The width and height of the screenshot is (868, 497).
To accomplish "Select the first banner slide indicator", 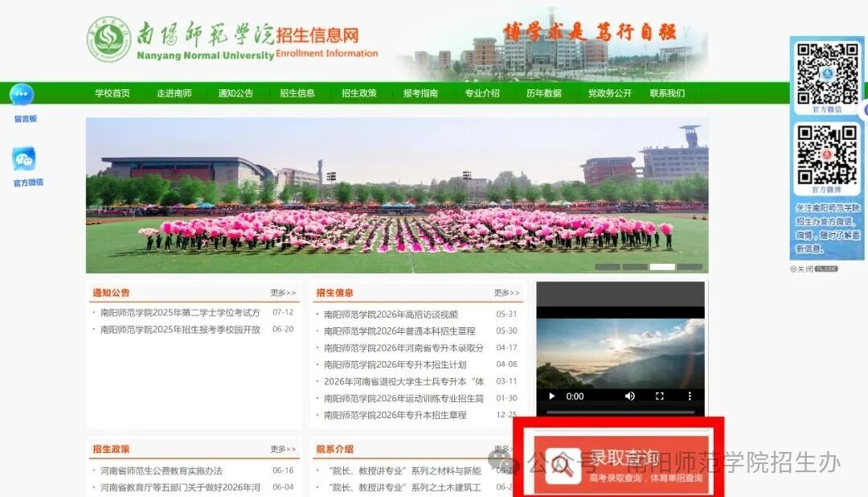I will click(x=608, y=267).
